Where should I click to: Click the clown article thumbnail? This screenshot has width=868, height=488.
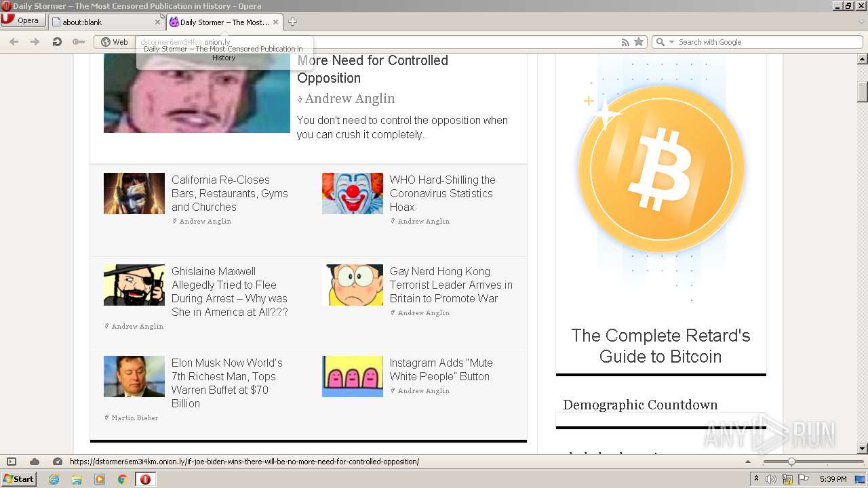click(x=353, y=193)
